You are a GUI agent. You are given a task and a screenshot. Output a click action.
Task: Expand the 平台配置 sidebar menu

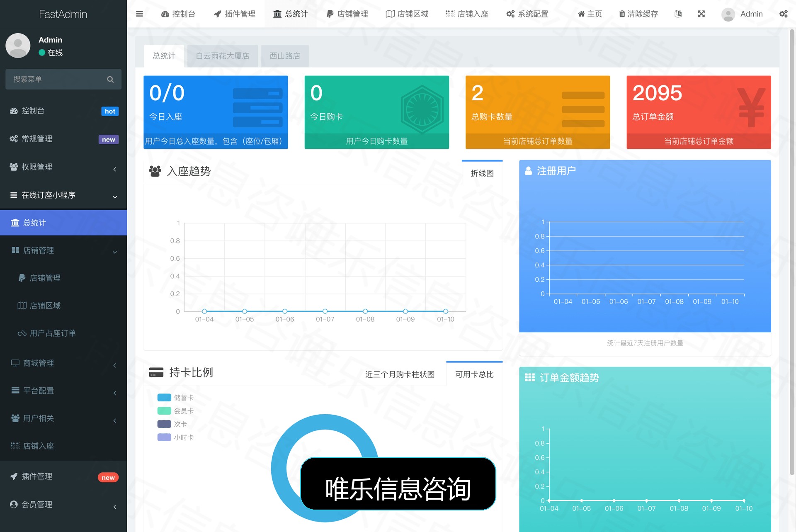[63, 391]
